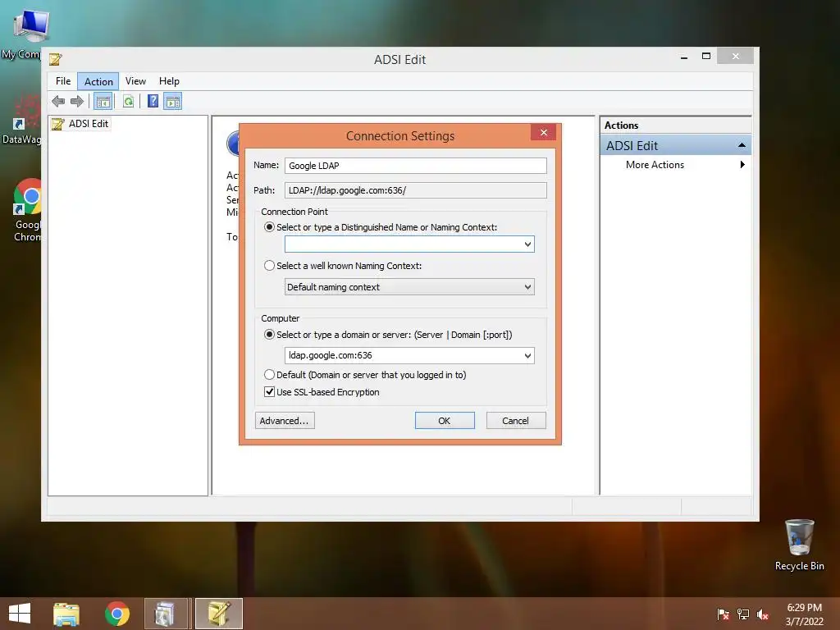The width and height of the screenshot is (840, 630).
Task: Click the ADSI Edit title bar icon
Action: [x=56, y=59]
